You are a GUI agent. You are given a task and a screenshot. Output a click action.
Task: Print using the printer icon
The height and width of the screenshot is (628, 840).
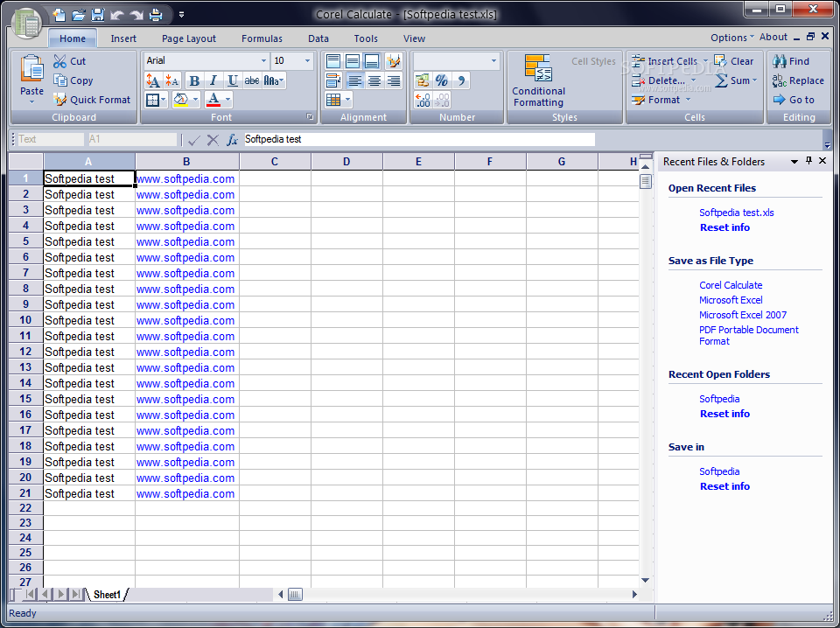pos(156,15)
